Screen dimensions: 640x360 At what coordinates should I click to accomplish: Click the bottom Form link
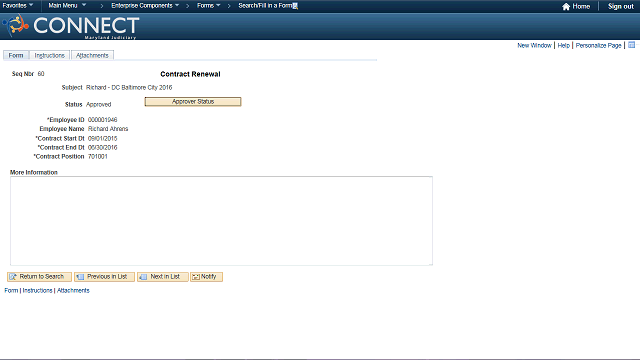tap(11, 291)
